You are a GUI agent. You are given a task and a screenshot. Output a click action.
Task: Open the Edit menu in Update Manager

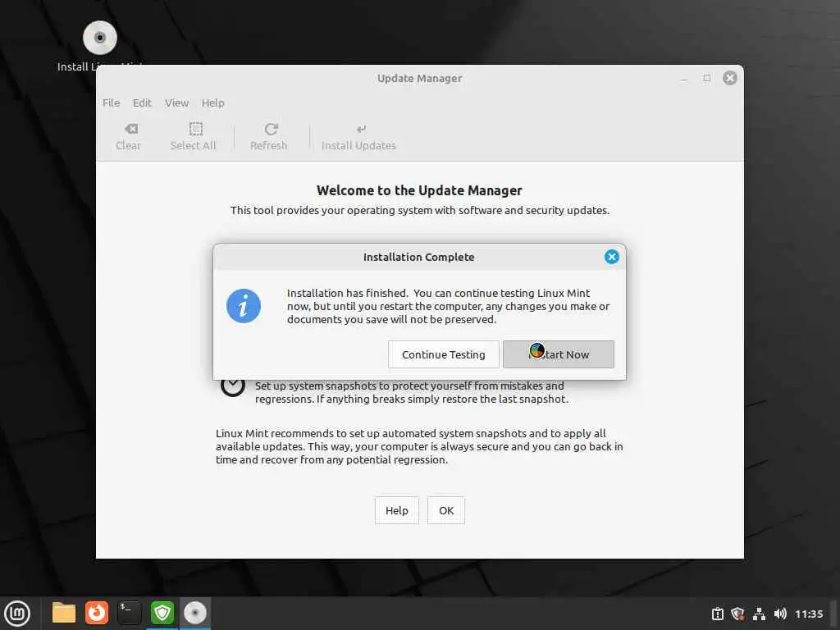[142, 103]
